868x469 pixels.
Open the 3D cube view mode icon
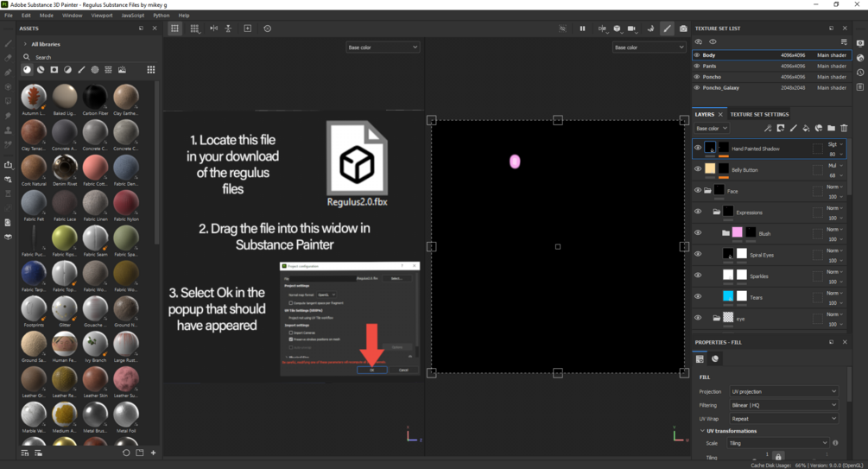(x=617, y=29)
